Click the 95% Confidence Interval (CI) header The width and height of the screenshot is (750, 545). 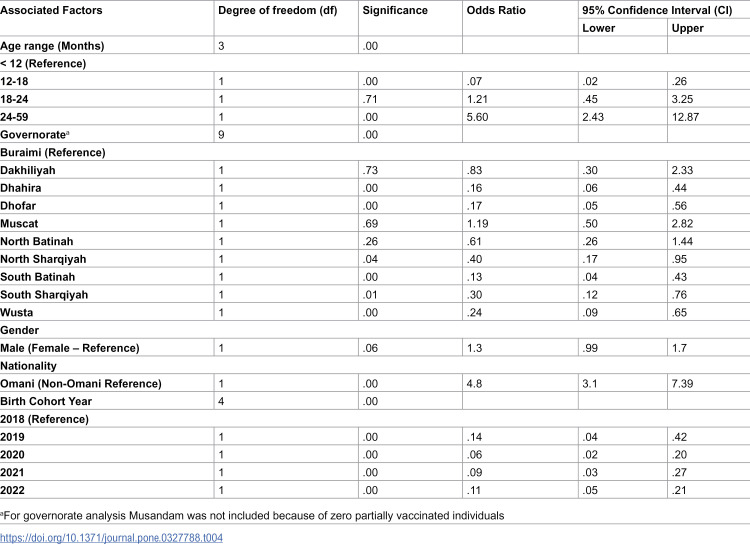(657, 11)
